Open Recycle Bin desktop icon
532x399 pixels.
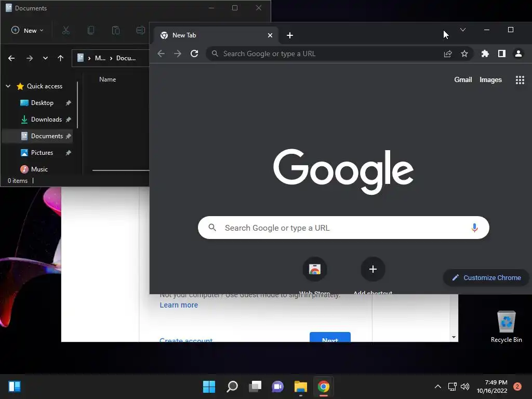pyautogui.click(x=506, y=326)
